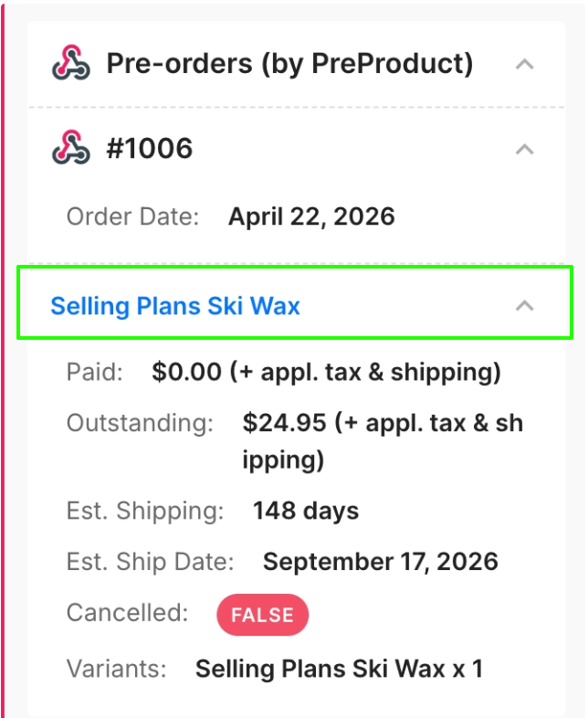The width and height of the screenshot is (588, 718).
Task: Collapse the Selling Plans Ski Wax chevron
Action: coord(524,306)
